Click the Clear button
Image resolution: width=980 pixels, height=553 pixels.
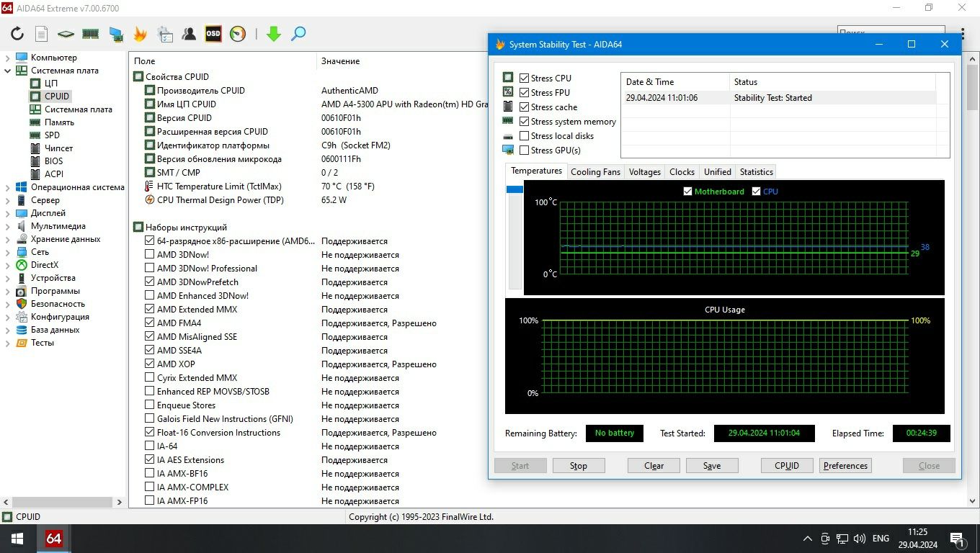pyautogui.click(x=654, y=466)
